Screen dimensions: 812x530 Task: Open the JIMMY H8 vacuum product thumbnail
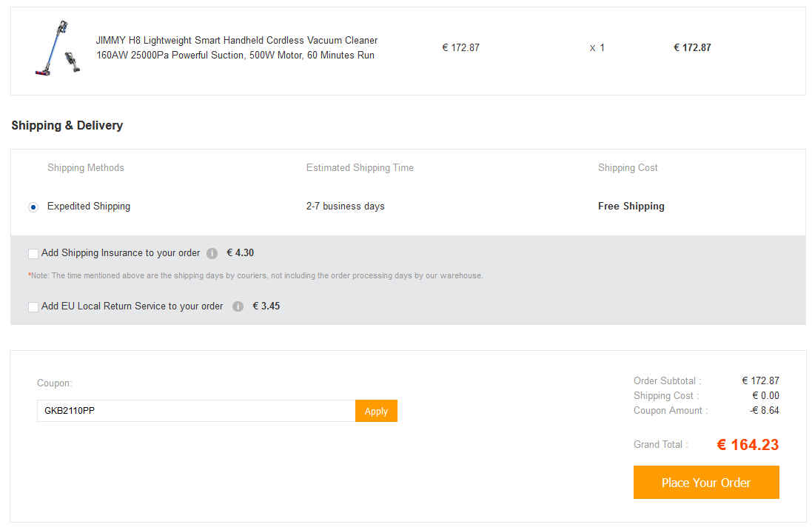[x=58, y=48]
